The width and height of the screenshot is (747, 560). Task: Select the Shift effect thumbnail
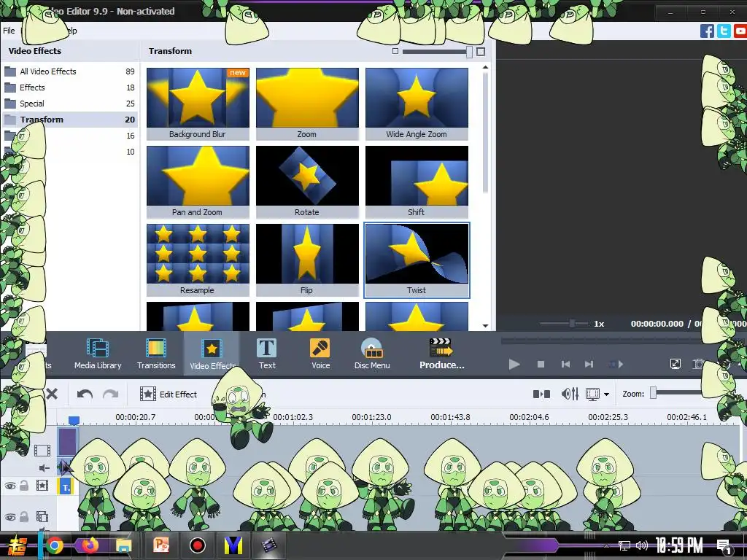(x=417, y=182)
